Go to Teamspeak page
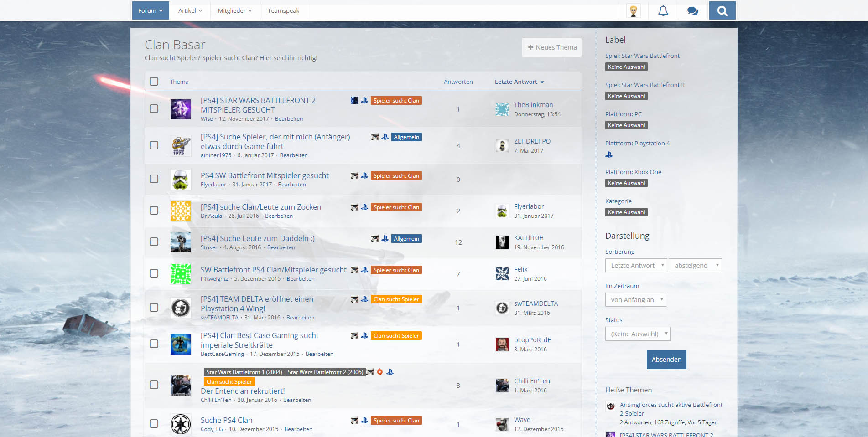This screenshot has width=868, height=437. click(283, 10)
